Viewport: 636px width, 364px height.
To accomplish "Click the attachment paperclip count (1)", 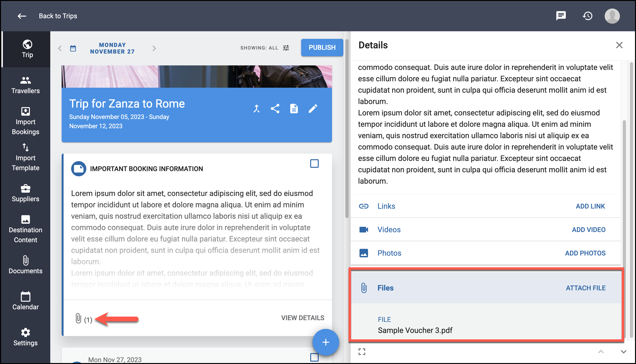I will click(83, 319).
